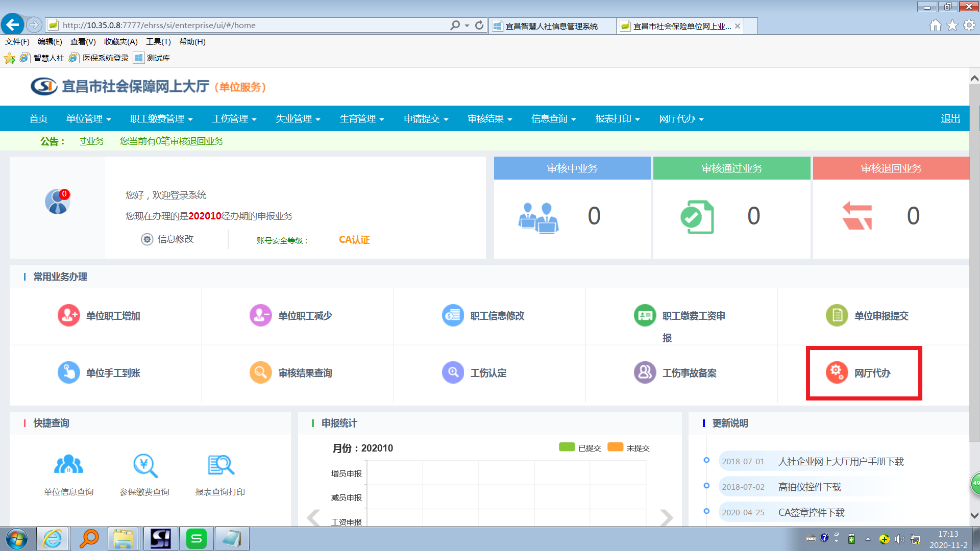Click the 单位职工增加 red icon
The width and height of the screenshot is (980, 551).
[x=68, y=315]
